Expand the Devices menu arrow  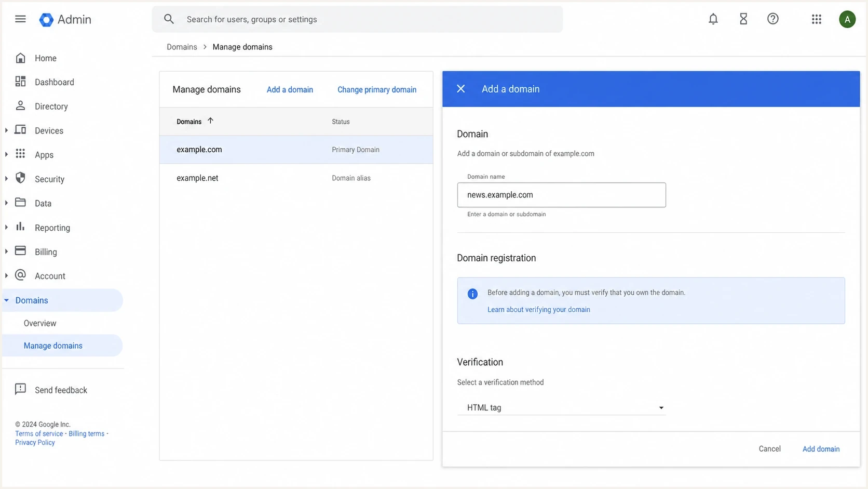(x=6, y=130)
